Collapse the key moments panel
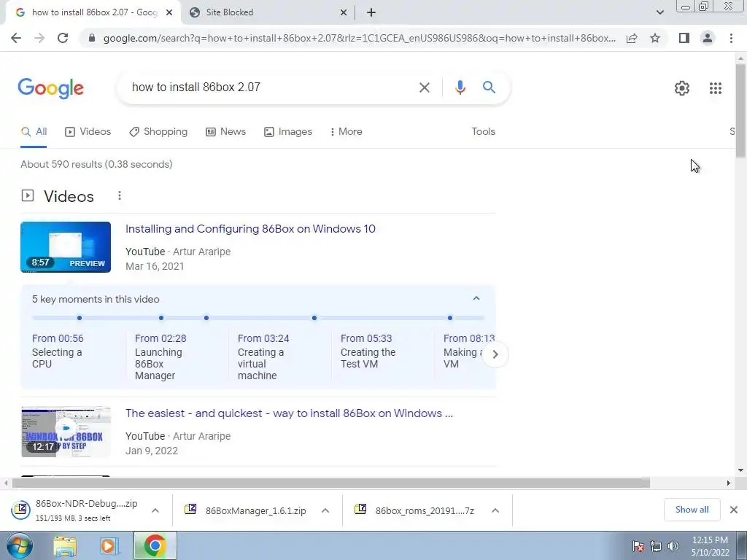The image size is (747, 560). click(x=476, y=298)
